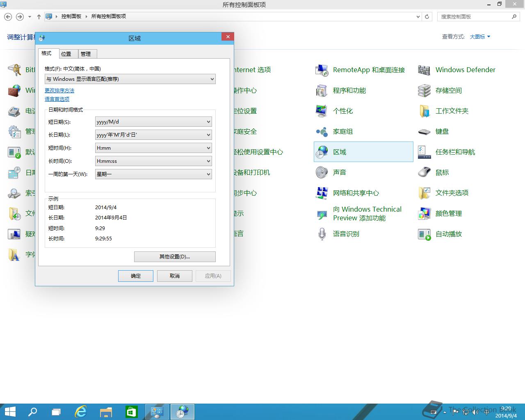Refresh the control panel address bar
Image resolution: width=525 pixels, height=420 pixels.
coord(427,17)
